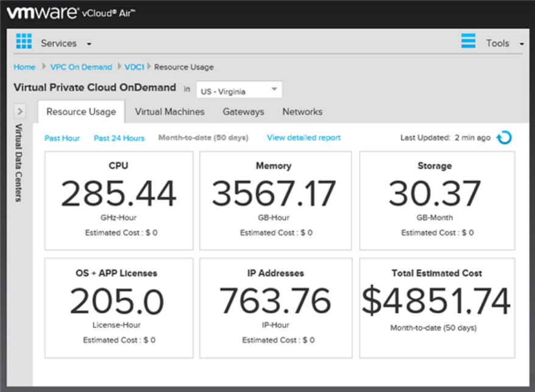Open the Tools dropdown arrow
The image size is (535, 392).
tap(522, 44)
